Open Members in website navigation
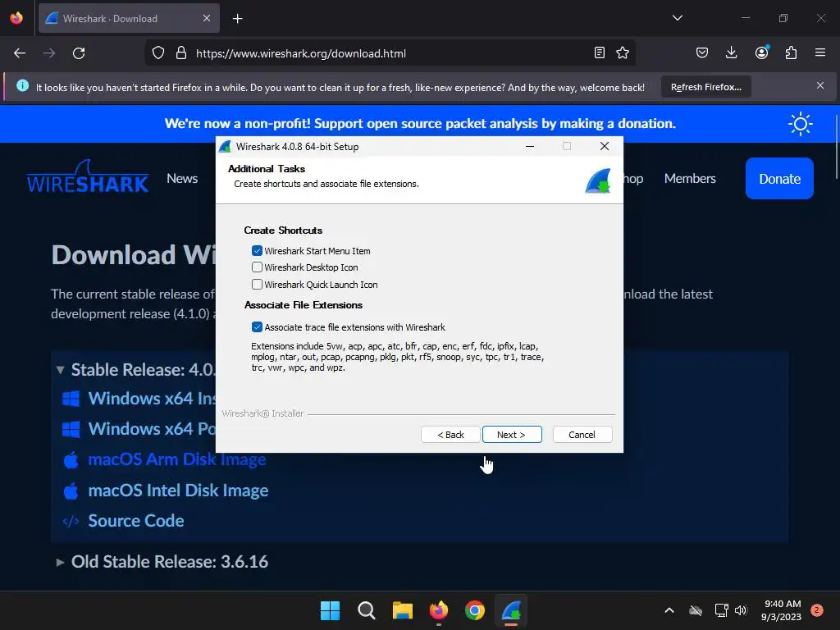 pos(690,178)
